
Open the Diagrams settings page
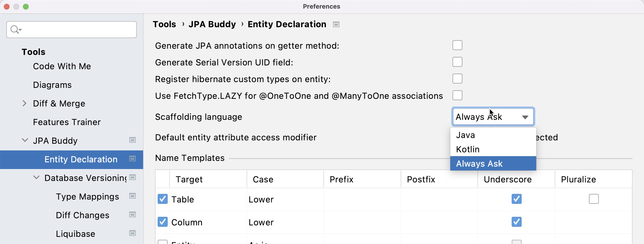pos(52,85)
